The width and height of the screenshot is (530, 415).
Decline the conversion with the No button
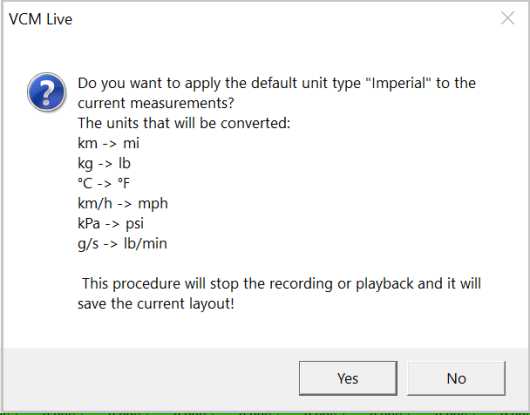click(456, 378)
